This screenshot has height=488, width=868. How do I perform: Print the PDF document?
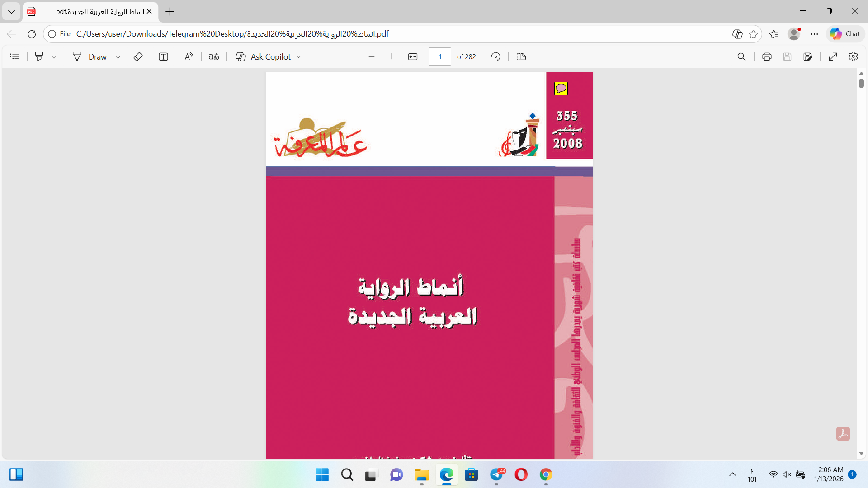pyautogui.click(x=767, y=56)
